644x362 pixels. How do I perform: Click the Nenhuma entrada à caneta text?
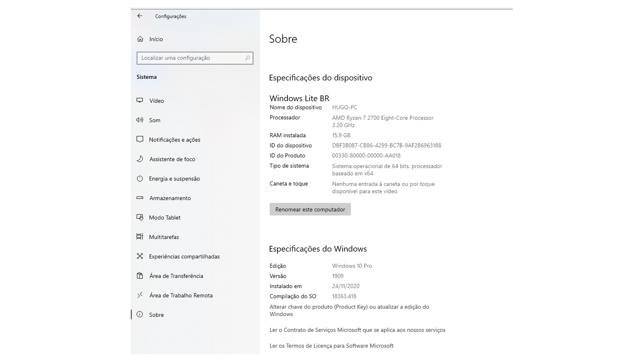(x=383, y=188)
